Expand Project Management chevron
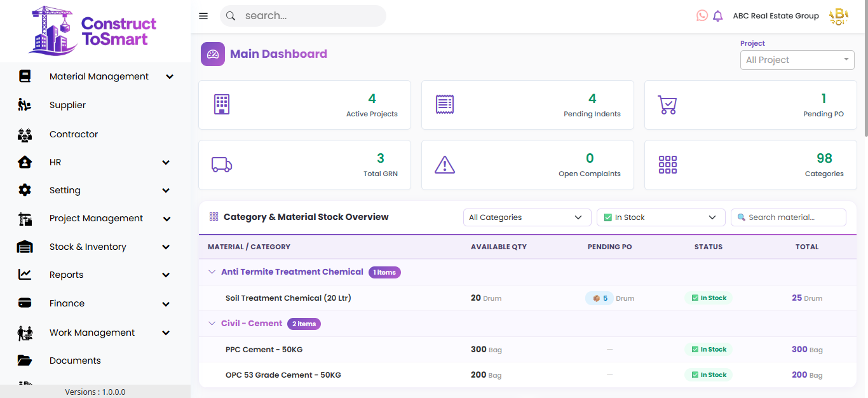Image resolution: width=868 pixels, height=398 pixels. click(x=166, y=219)
